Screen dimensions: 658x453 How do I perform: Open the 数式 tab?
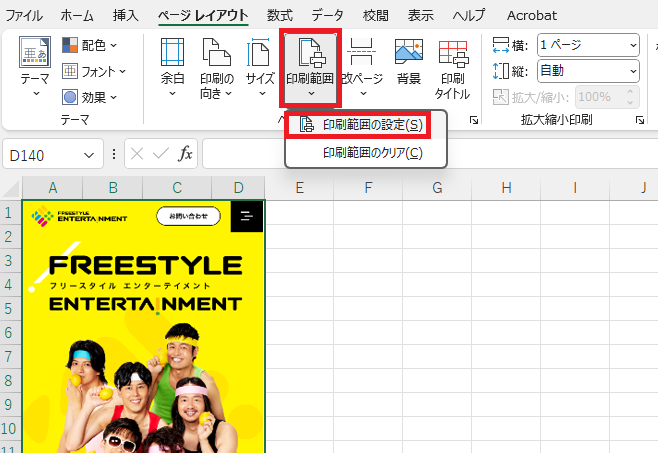point(279,16)
